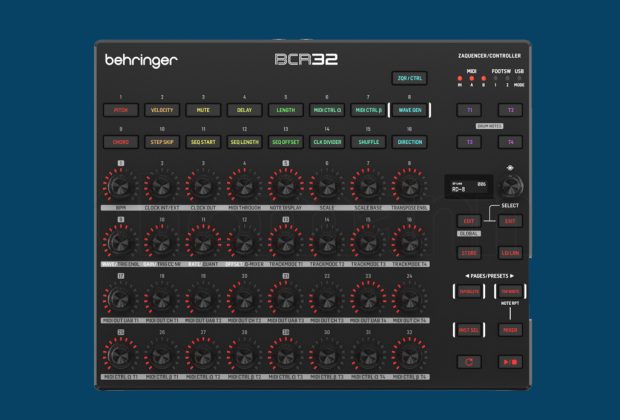Select the SEQ START button
The width and height of the screenshot is (620, 420).
tap(203, 142)
